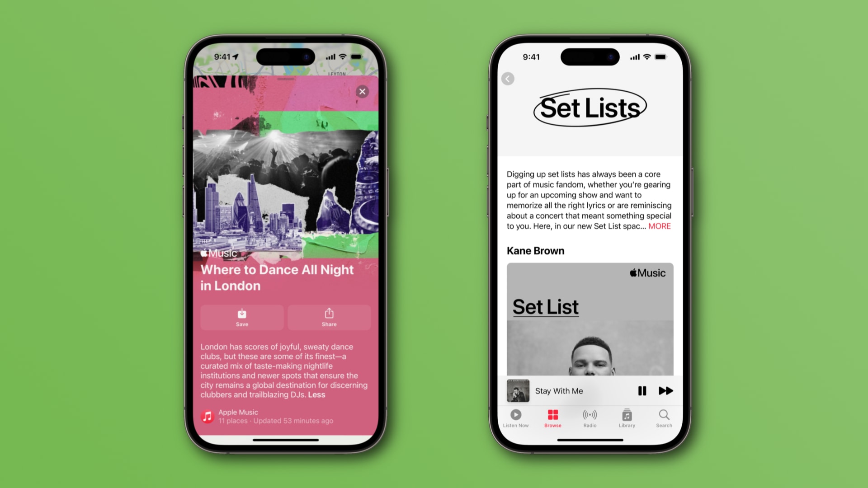Navigate to Library in Apple Music
Screen dimensions: 868x488
627,417
